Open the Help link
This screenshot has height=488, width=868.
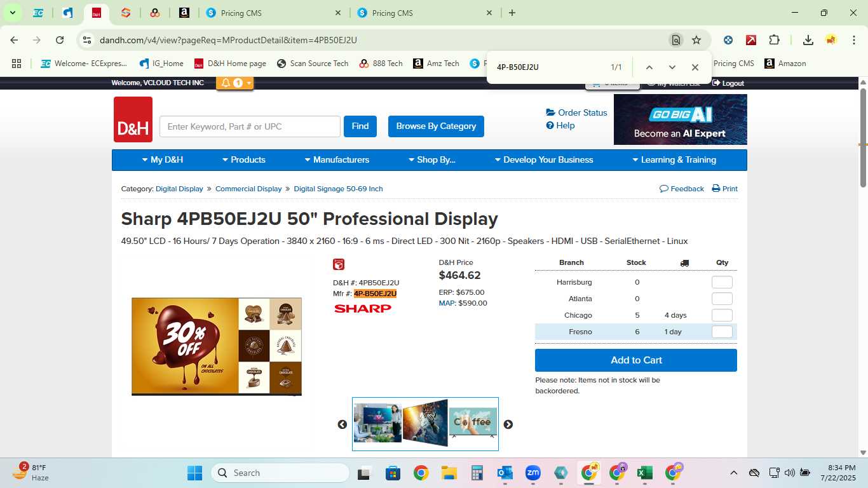[560, 125]
